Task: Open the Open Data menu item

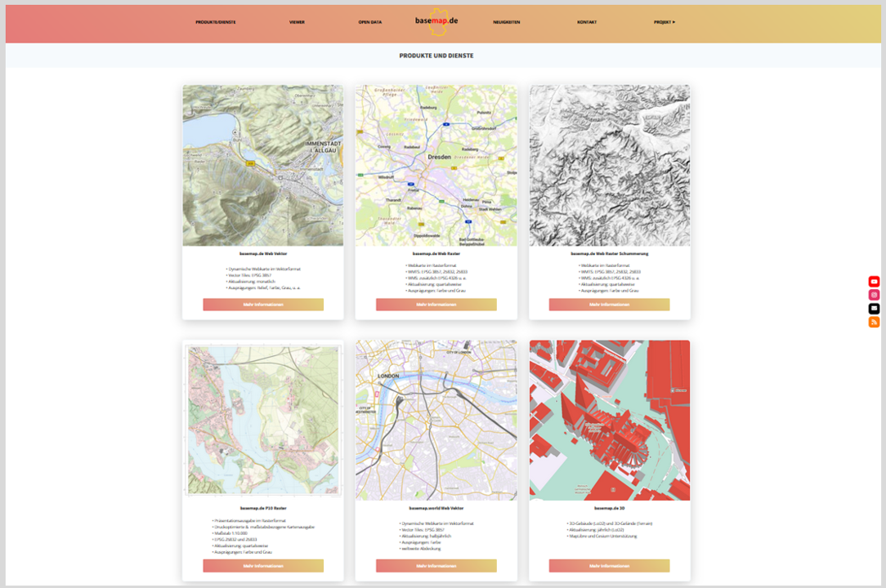Action: coord(369,22)
